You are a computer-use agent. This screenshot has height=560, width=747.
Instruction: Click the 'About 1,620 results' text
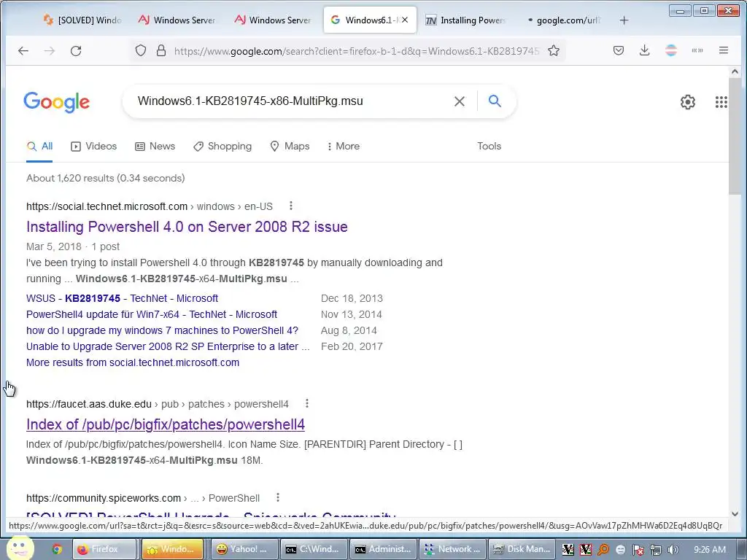105,178
